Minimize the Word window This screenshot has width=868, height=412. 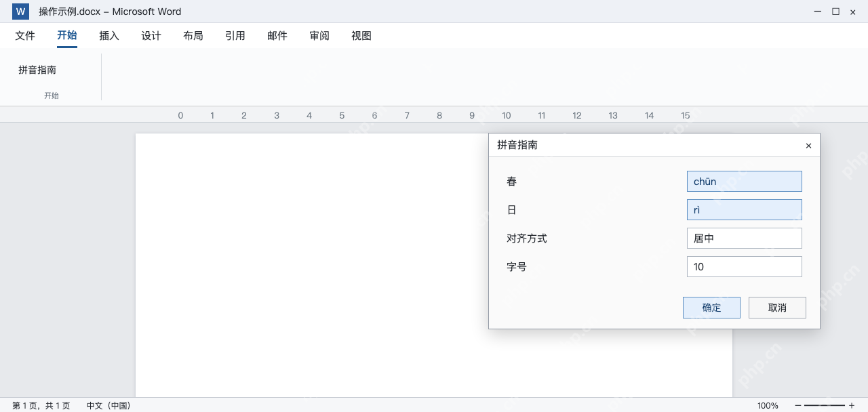click(818, 12)
